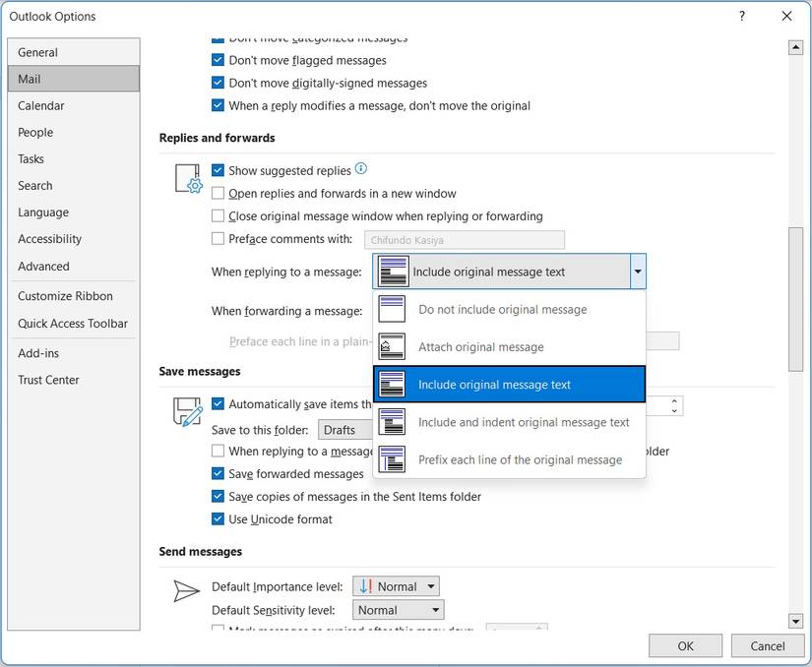Toggle Automatically save items checkbox
The width and height of the screenshot is (812, 667).
pos(219,403)
